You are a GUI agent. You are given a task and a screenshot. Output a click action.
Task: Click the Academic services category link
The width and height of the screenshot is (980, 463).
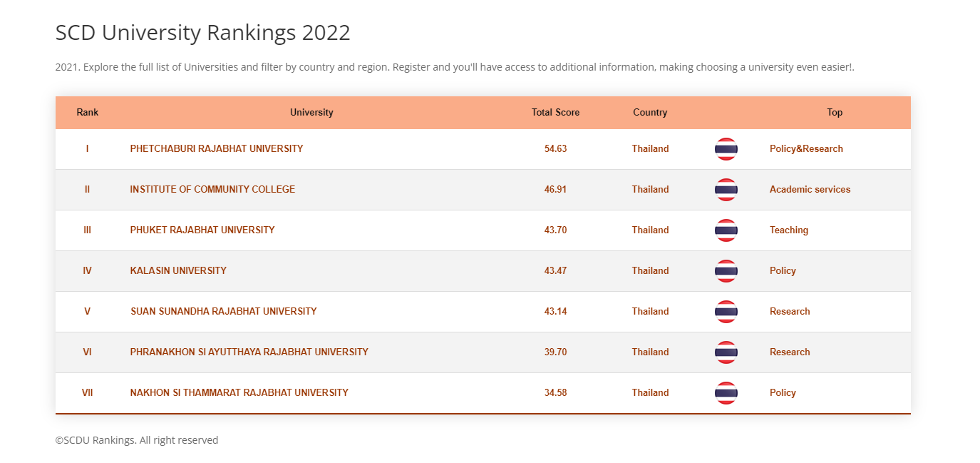810,190
